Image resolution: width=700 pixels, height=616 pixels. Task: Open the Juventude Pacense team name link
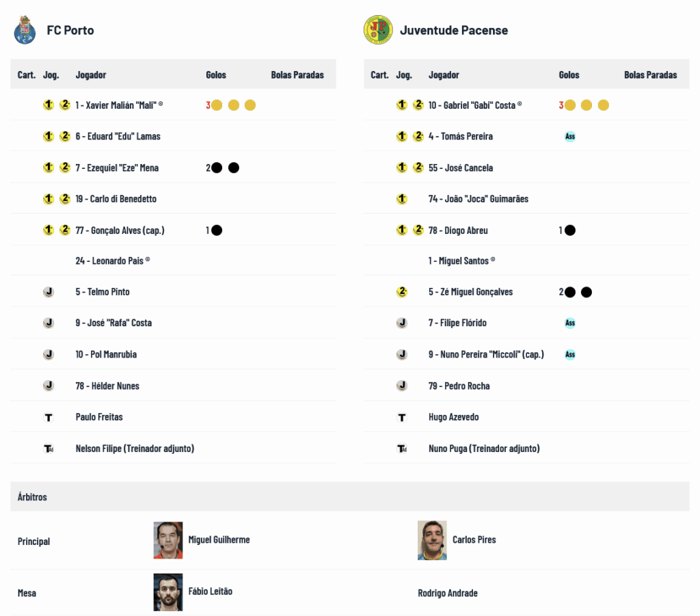pos(454,30)
